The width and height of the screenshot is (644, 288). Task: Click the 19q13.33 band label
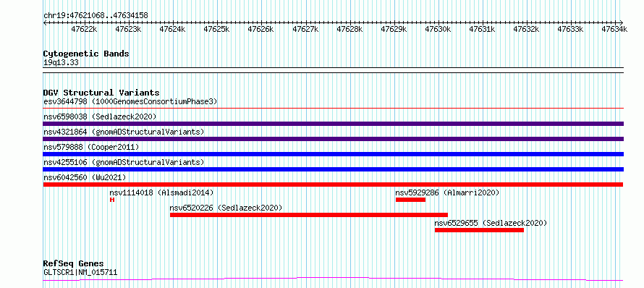coord(61,62)
